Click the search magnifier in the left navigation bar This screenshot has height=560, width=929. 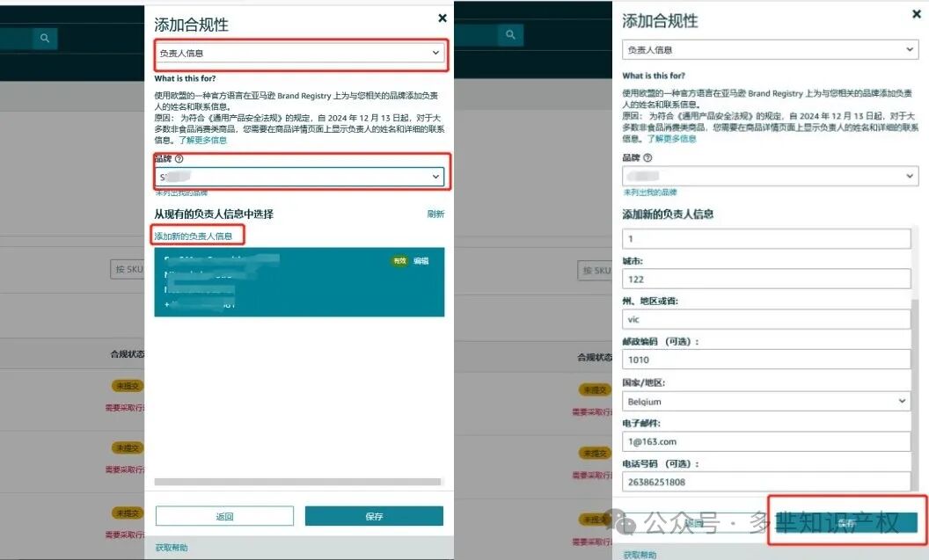pyautogui.click(x=44, y=39)
